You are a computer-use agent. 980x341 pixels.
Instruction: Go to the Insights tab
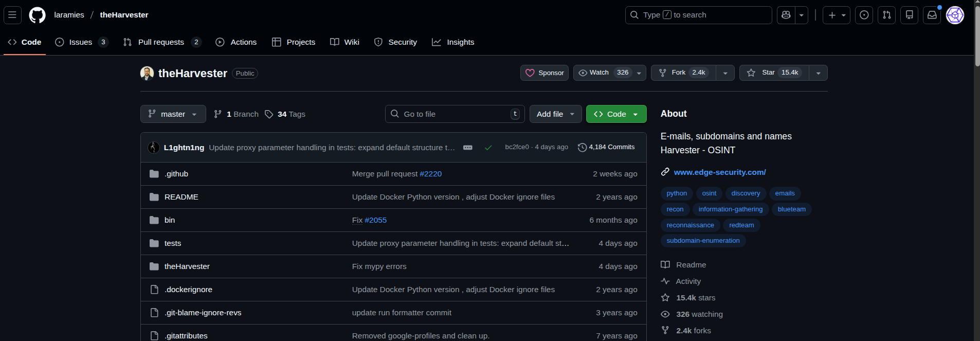point(453,42)
